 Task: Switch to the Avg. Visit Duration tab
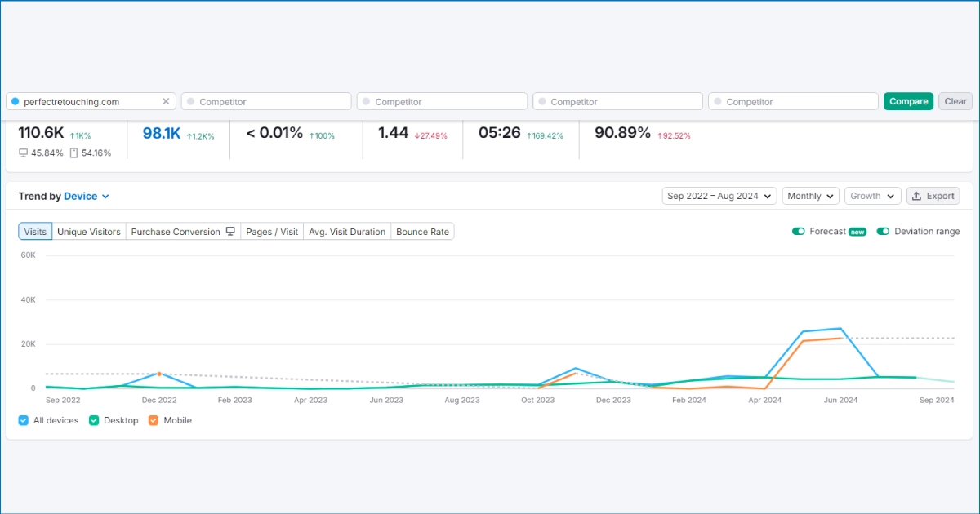[347, 232]
